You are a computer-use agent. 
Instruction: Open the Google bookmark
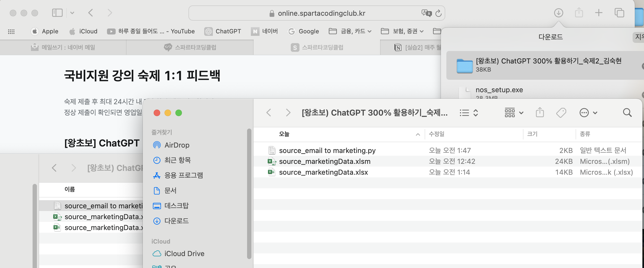click(303, 31)
